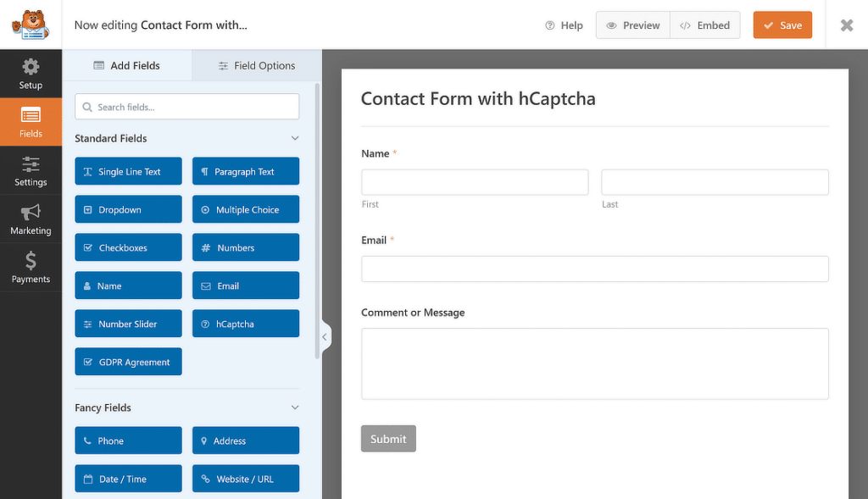
Task: Open the Setup gear panel
Action: pyautogui.click(x=31, y=74)
